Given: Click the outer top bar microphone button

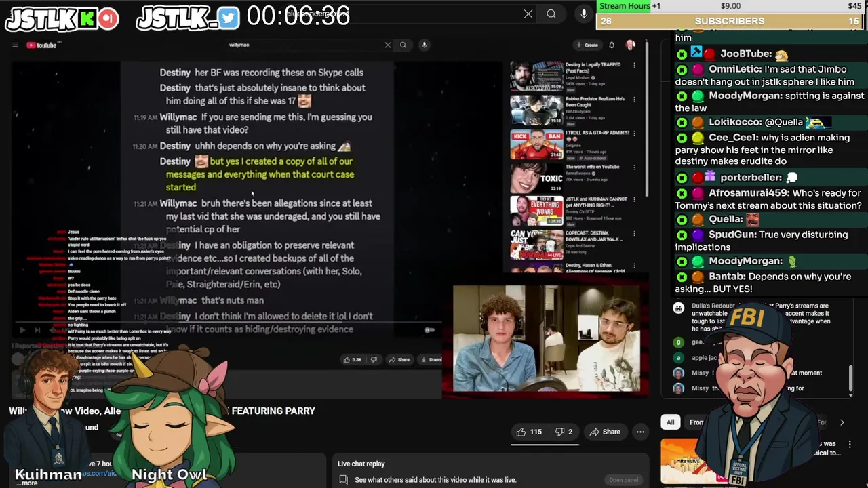Looking at the screenshot, I should [x=584, y=14].
